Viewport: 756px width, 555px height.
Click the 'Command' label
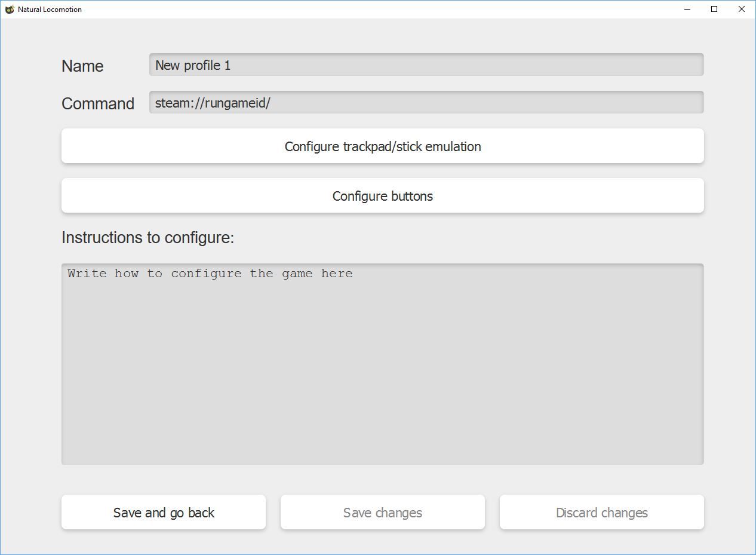click(98, 103)
